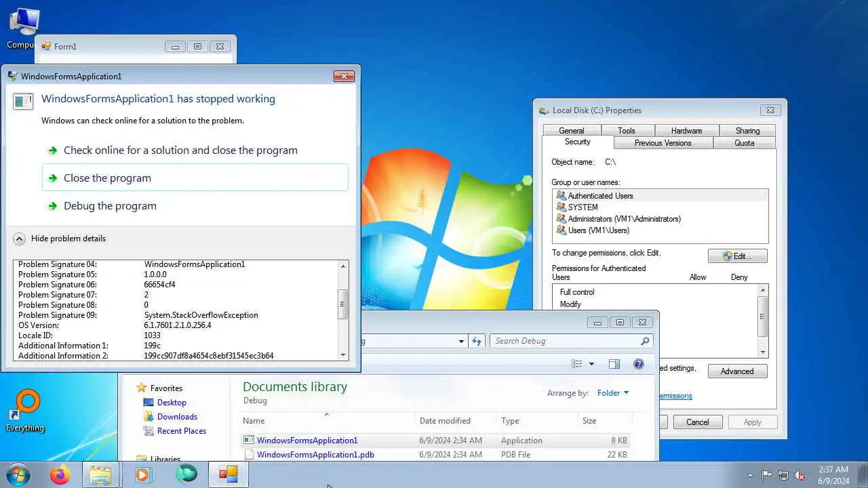868x488 pixels.
Task: Open the Arrange by Folder dropdown
Action: 612,393
